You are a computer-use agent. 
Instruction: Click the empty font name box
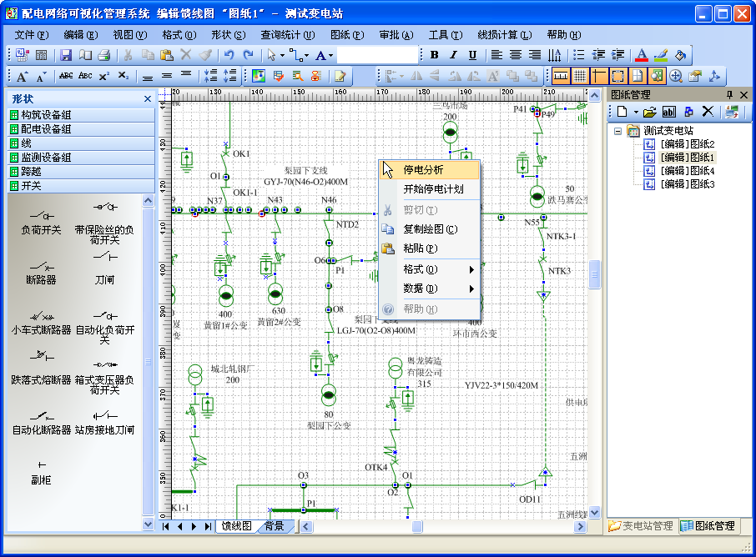tap(377, 55)
